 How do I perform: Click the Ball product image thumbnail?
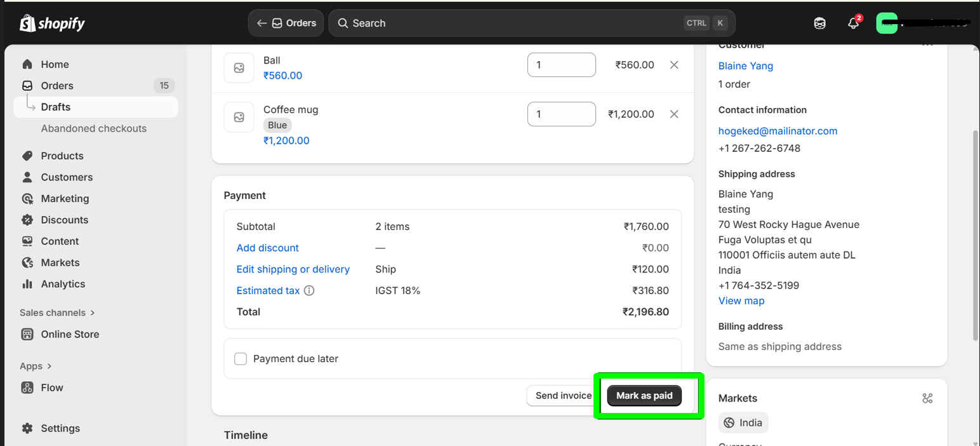click(x=239, y=68)
